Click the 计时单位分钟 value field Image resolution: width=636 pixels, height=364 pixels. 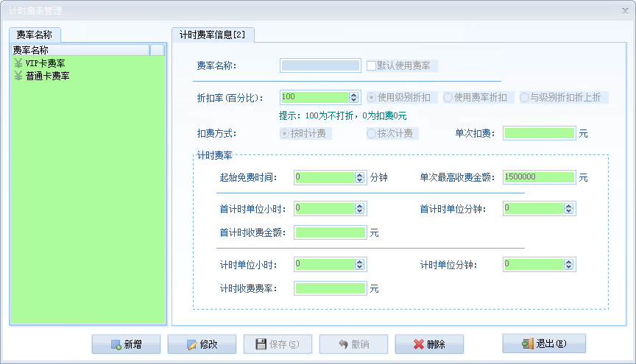coord(534,264)
